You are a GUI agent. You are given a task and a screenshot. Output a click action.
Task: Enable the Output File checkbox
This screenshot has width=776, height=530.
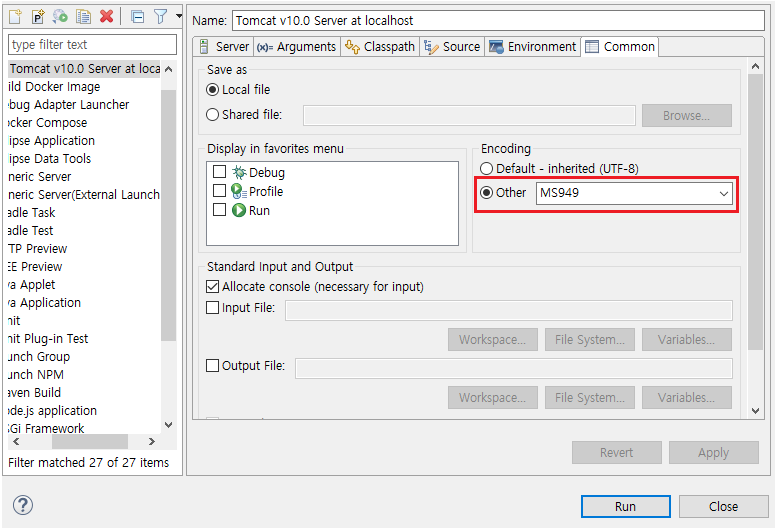[212, 366]
